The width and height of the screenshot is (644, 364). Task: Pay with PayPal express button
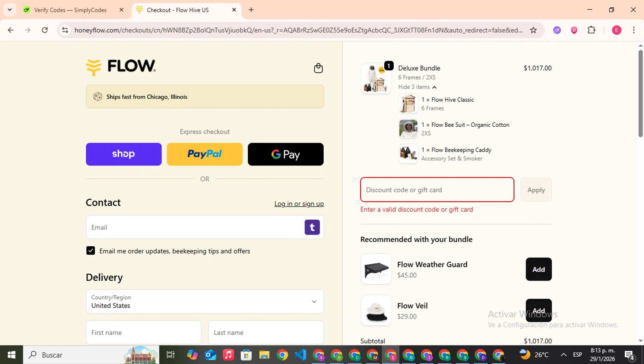tap(205, 154)
